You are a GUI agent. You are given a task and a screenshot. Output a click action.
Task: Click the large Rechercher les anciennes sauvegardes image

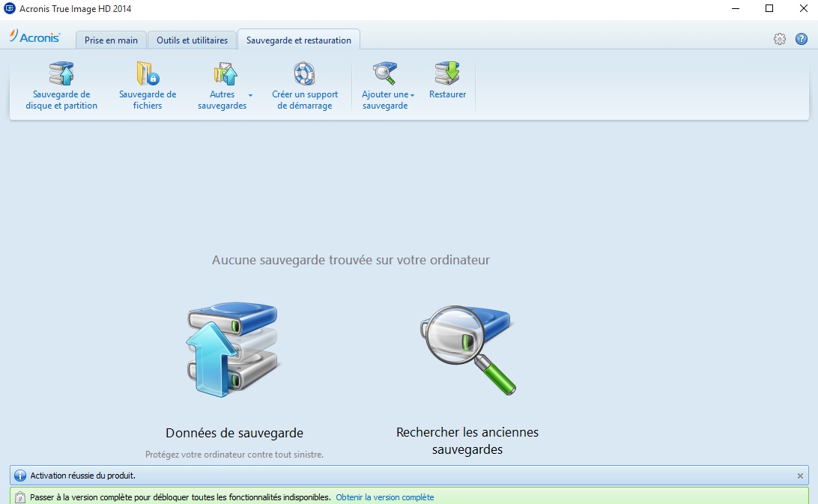click(x=468, y=350)
